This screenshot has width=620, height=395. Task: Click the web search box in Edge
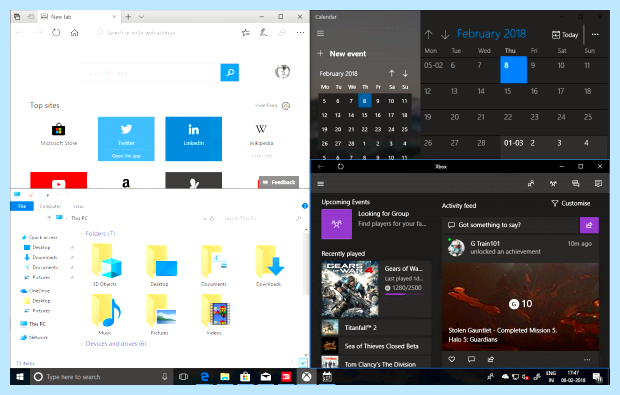[151, 73]
